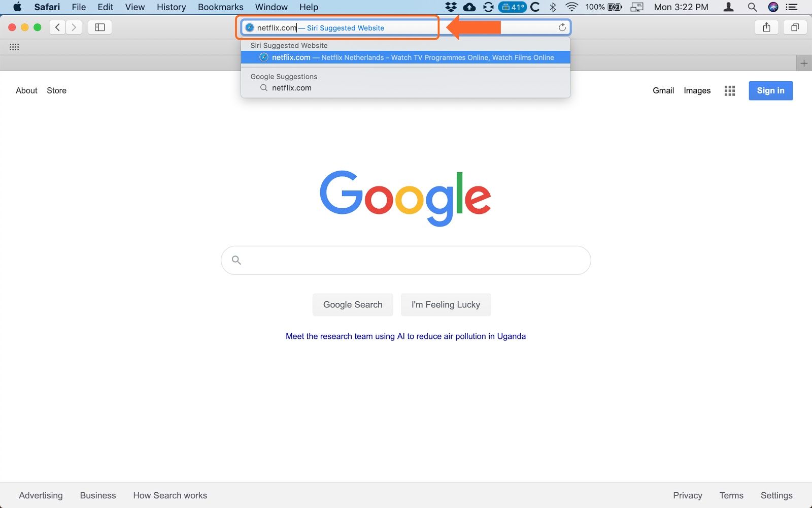Open the View menu
Screen dimensions: 812x508
point(135,7)
